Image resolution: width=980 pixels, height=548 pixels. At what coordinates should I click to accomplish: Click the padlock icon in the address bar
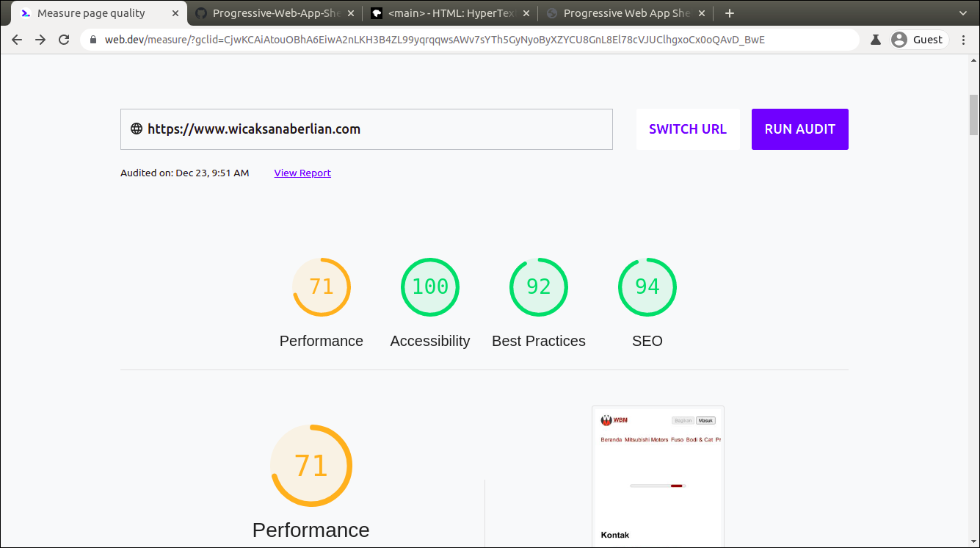91,40
